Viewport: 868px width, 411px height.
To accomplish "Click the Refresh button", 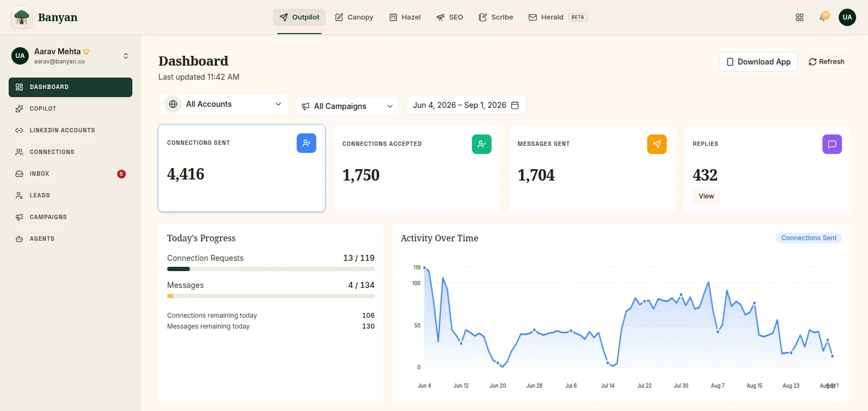I will click(826, 62).
